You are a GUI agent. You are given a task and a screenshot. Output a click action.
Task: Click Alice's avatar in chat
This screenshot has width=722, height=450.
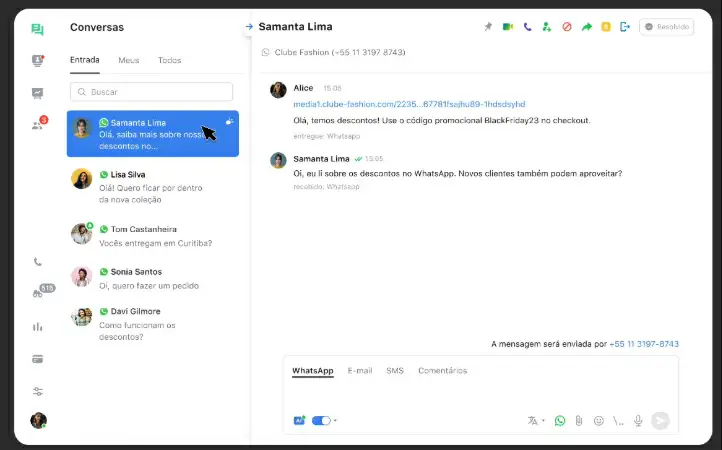click(x=278, y=90)
